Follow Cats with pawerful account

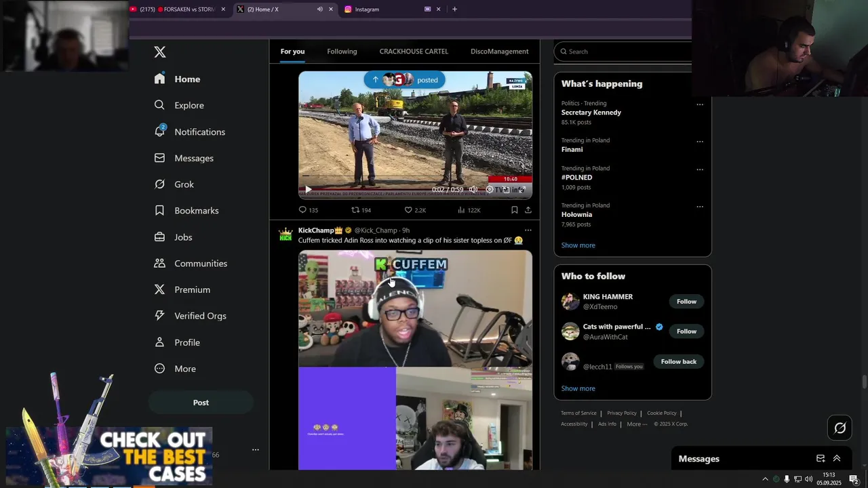686,331
